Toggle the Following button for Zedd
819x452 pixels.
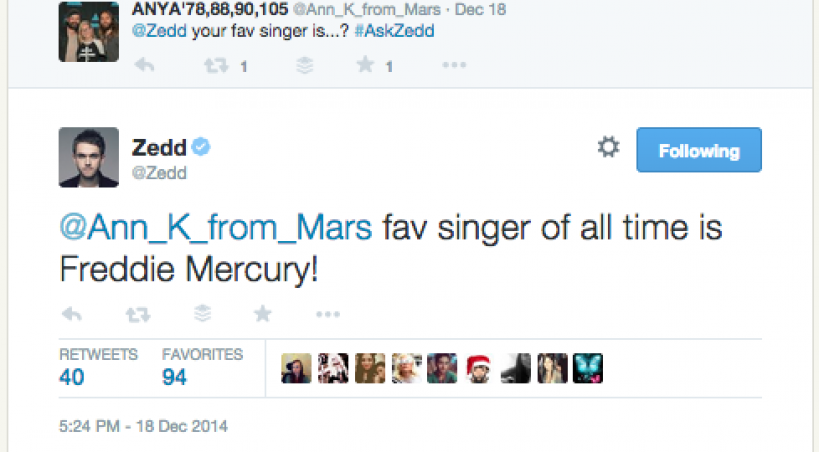(699, 151)
